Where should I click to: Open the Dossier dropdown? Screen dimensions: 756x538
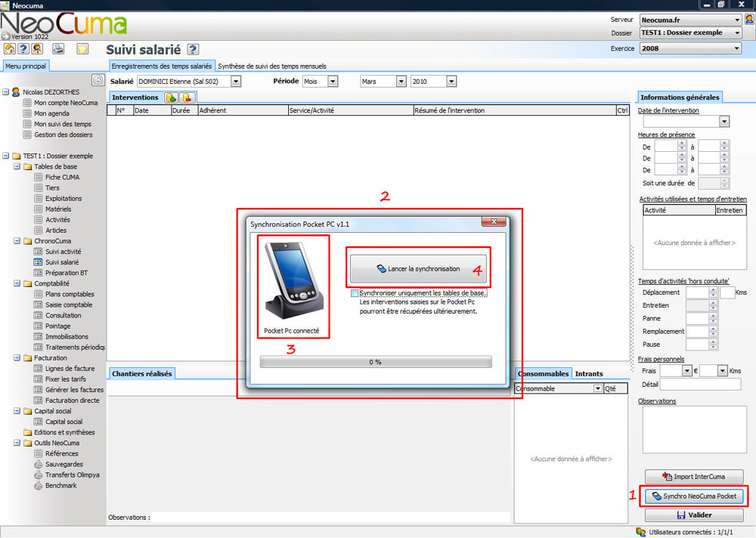coord(736,32)
